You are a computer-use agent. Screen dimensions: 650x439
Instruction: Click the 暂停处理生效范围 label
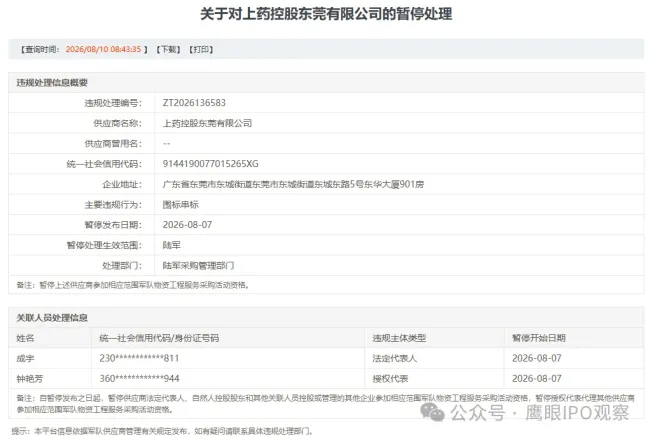point(104,245)
